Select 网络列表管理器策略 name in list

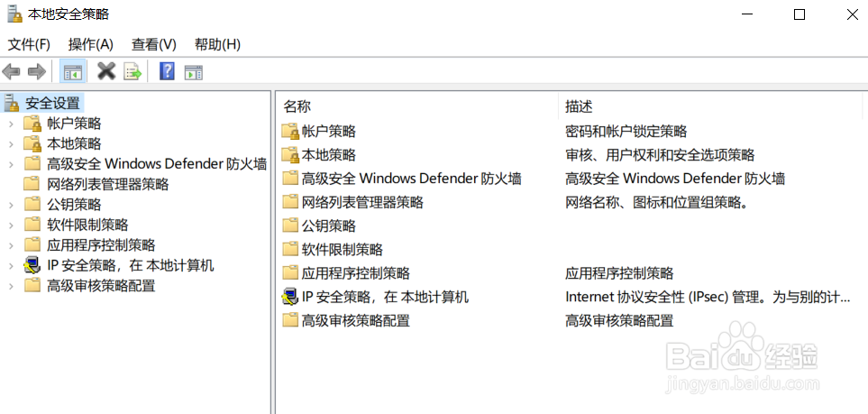point(362,202)
